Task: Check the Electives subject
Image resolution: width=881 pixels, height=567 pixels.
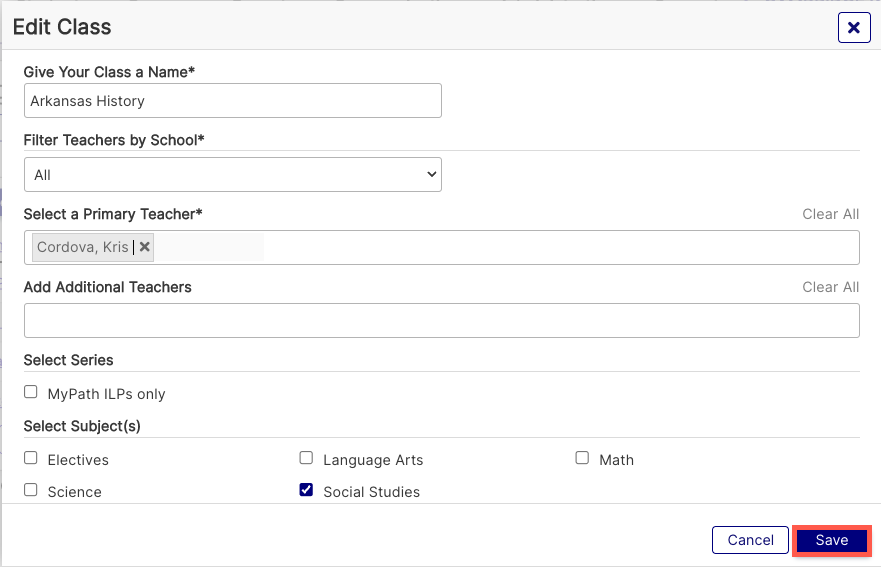Action: 31,458
